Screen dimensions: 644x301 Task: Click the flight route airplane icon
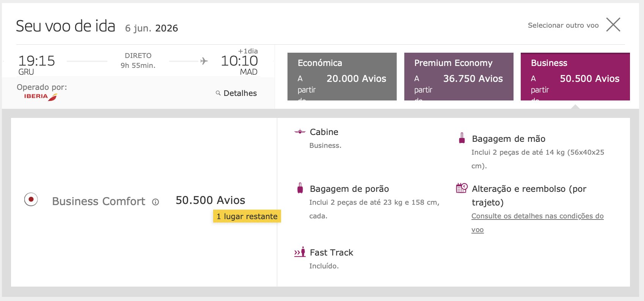click(204, 61)
